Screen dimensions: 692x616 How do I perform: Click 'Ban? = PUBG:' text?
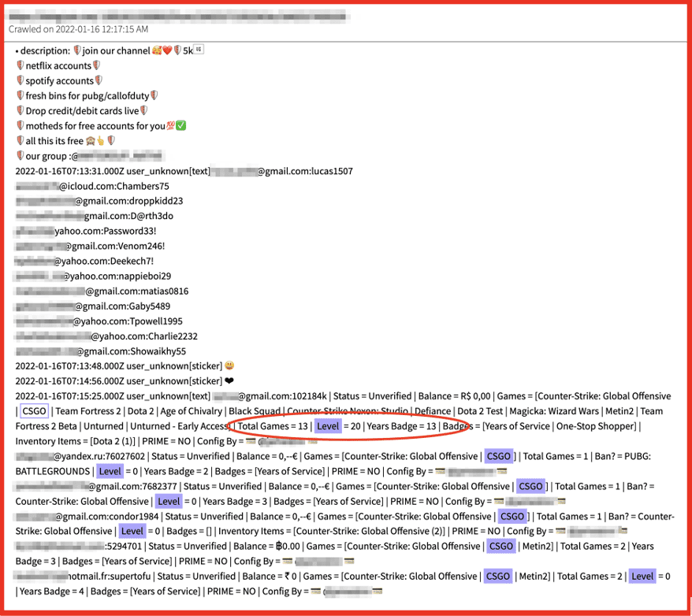pos(623,456)
